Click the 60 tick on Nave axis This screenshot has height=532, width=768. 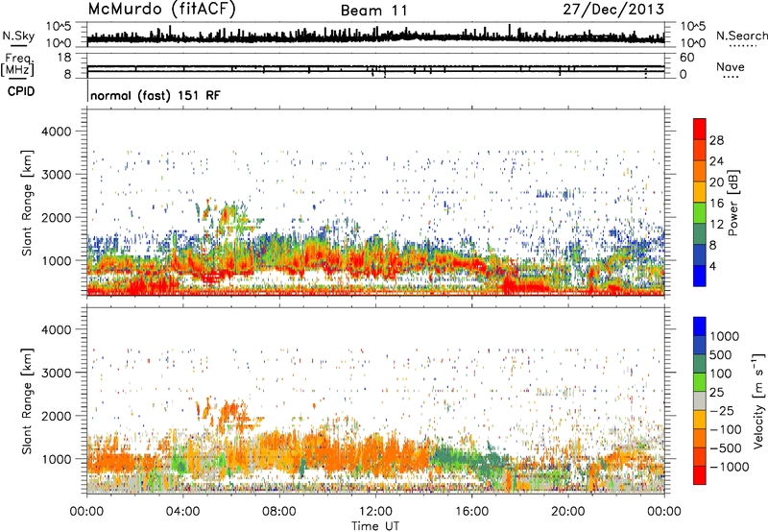click(x=687, y=58)
